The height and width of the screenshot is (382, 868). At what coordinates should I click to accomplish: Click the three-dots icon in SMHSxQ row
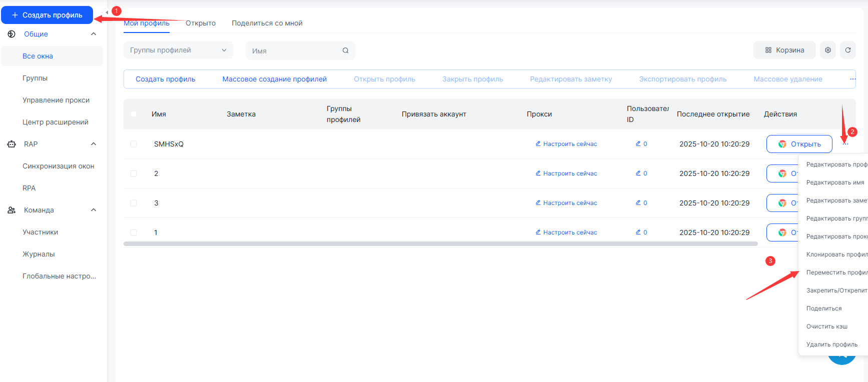point(845,144)
